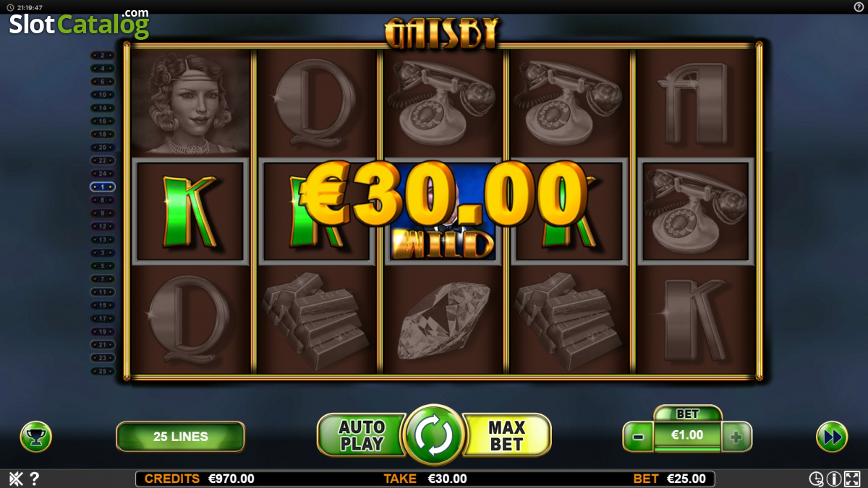The width and height of the screenshot is (868, 488).
Task: Start Auto Play
Action: coord(361,436)
